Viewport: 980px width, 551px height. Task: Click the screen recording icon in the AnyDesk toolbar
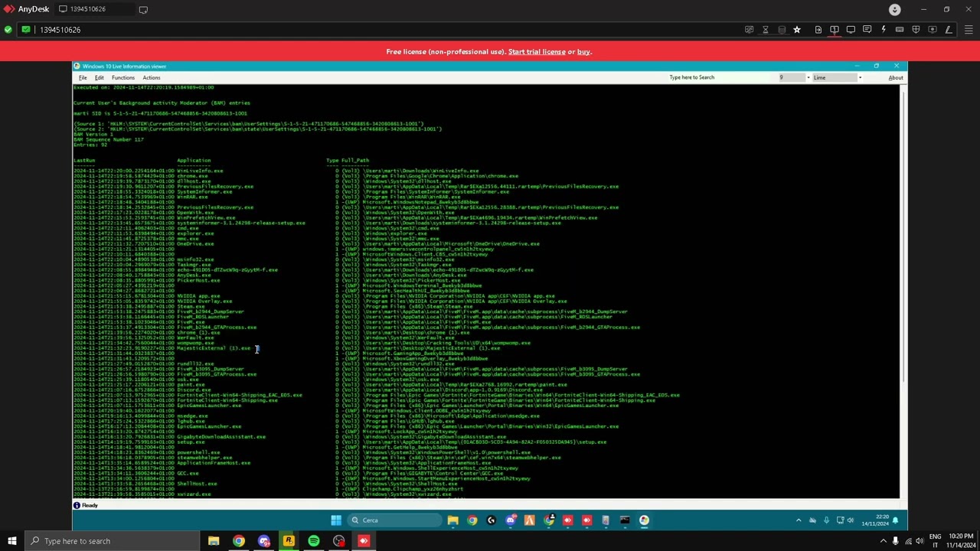[932, 30]
